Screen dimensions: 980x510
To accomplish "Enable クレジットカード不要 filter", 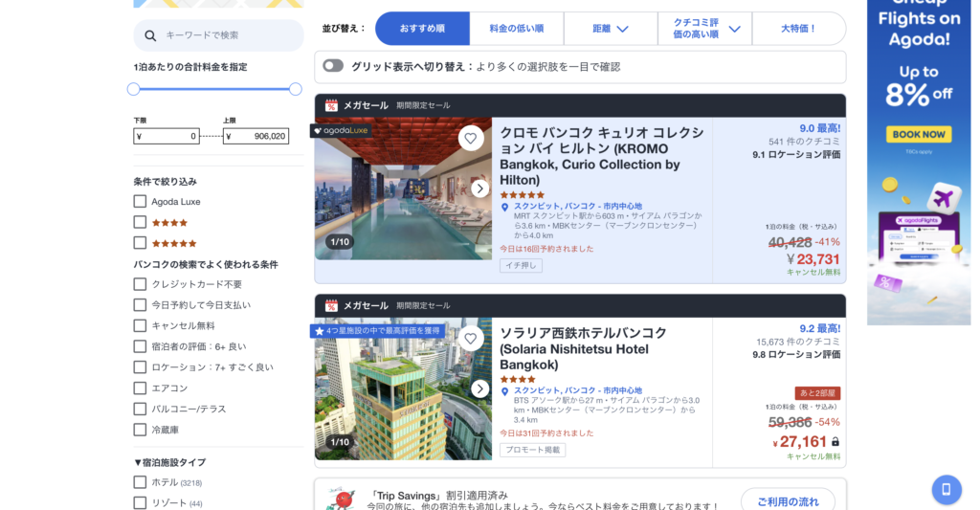I will pos(140,284).
